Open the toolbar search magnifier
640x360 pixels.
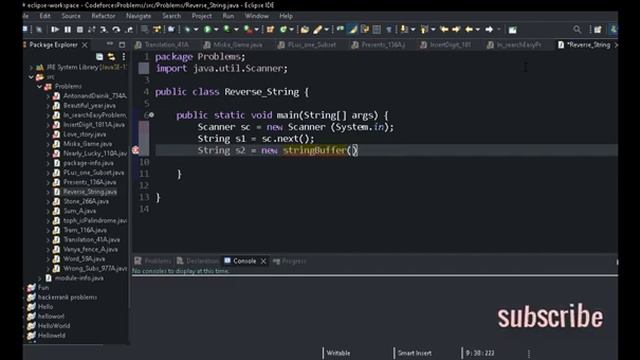[x=577, y=29]
